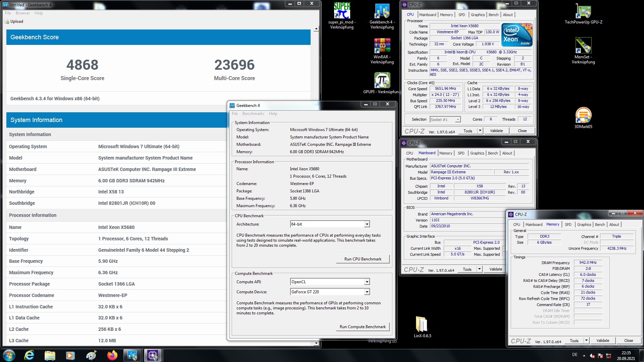The width and height of the screenshot is (644, 362).
Task: Click scrollbar up arrow in Geekbench results
Action: 316,29
